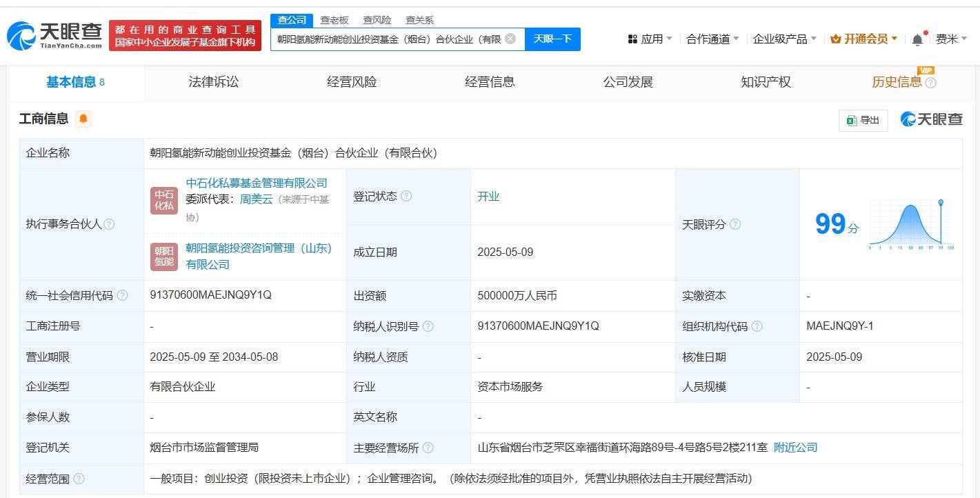Expand the 合作通道 dropdown

click(x=712, y=39)
